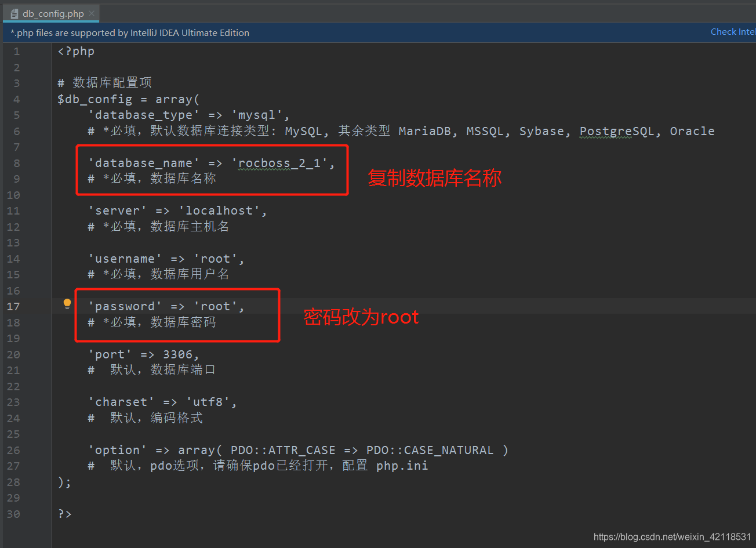
Task: Click the '<?php' opening tag
Action: click(x=76, y=51)
